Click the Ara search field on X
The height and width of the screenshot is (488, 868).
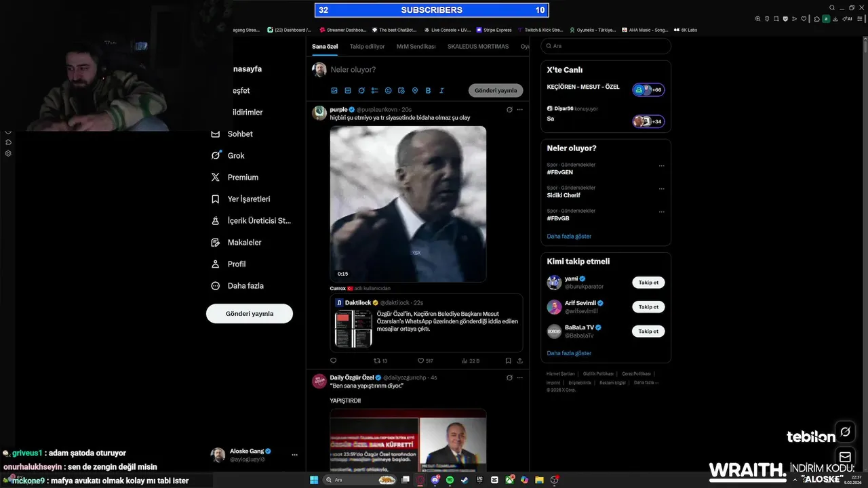(606, 46)
